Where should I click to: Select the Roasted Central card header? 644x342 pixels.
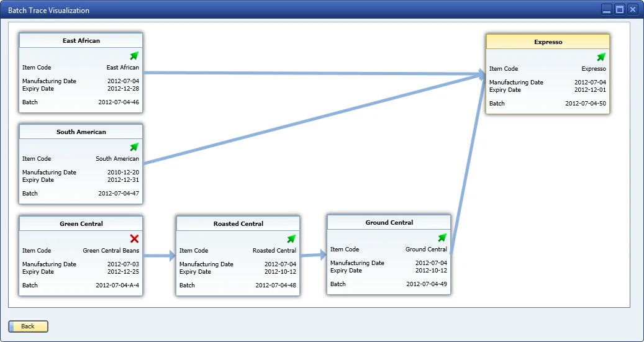coord(238,223)
